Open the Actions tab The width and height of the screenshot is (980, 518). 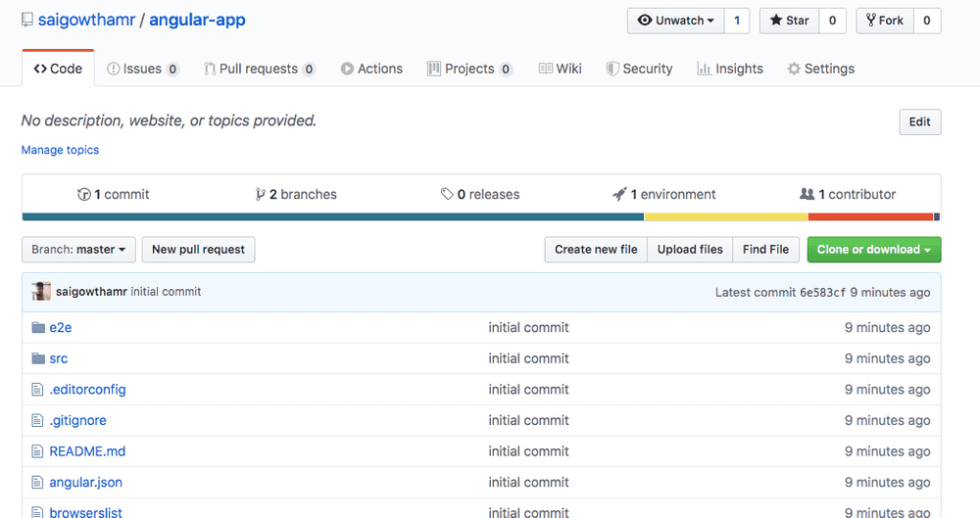(371, 69)
